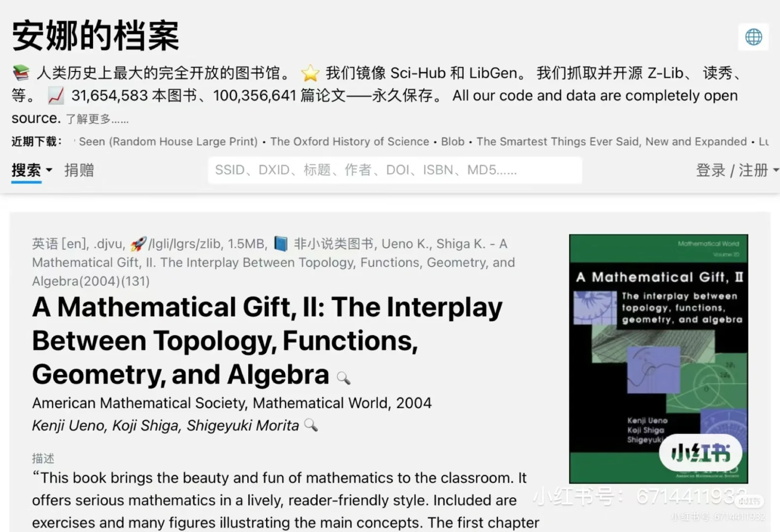Open recent download Seen (Random House Large Print)
Viewport: 780px width, 532px height.
pos(168,142)
